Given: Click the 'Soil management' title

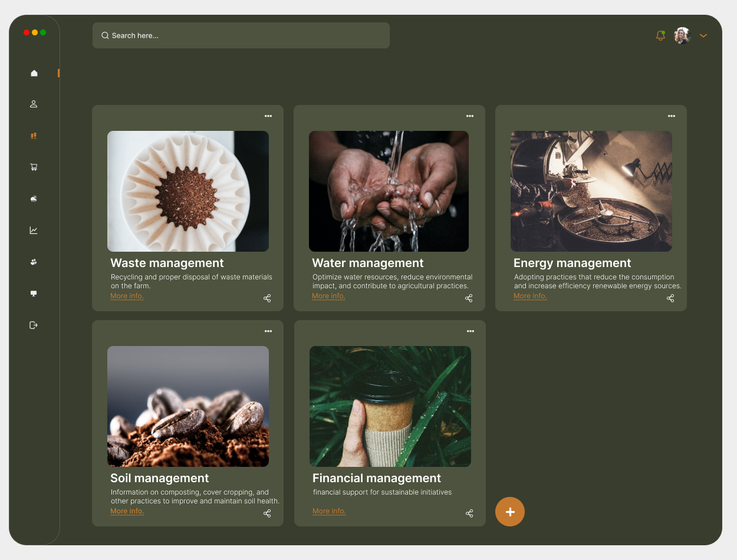Looking at the screenshot, I should [160, 478].
